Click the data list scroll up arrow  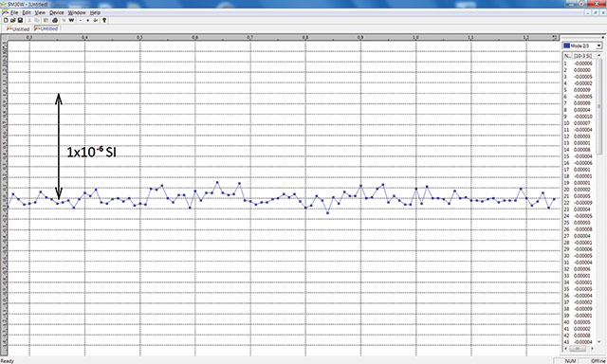(598, 56)
